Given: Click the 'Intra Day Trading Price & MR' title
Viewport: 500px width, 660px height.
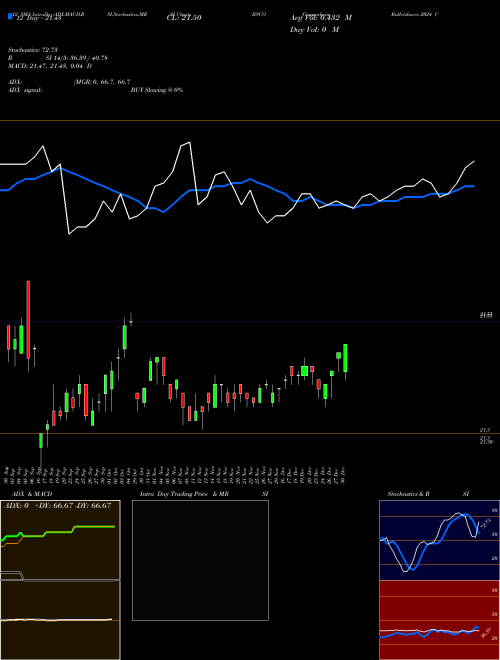Looking at the screenshot, I should pyautogui.click(x=184, y=494).
